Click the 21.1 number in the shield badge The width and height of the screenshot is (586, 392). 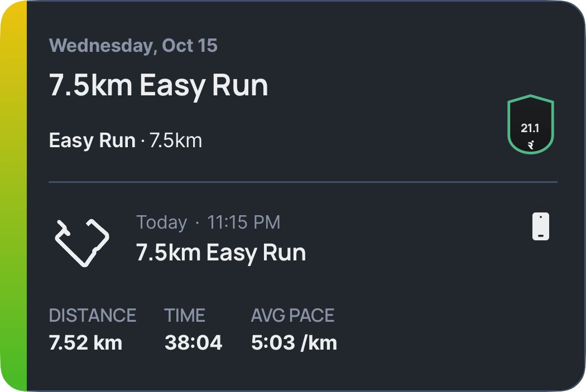(x=530, y=128)
